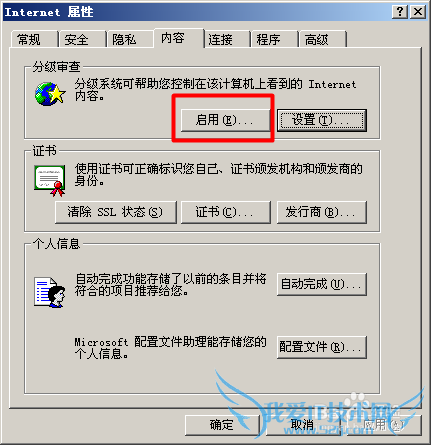The image size is (431, 445).
Task: Click the 配置文件(R)... button
Action: click(x=322, y=347)
